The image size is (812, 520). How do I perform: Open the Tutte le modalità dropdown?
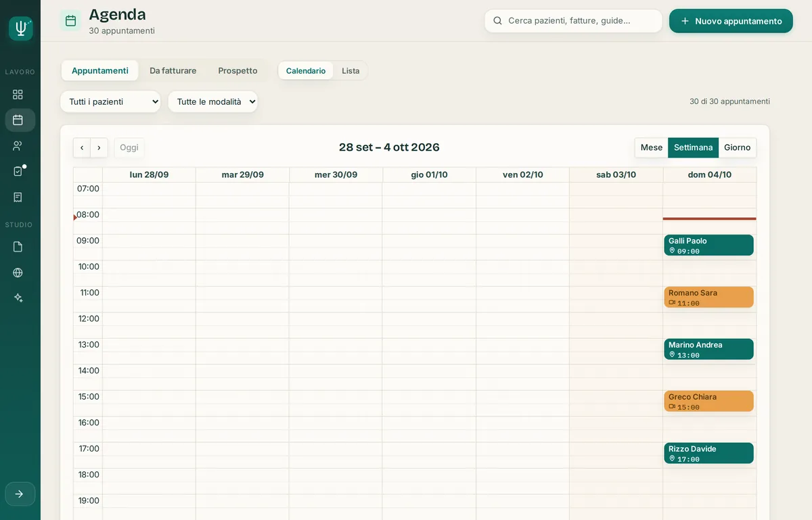pos(213,101)
